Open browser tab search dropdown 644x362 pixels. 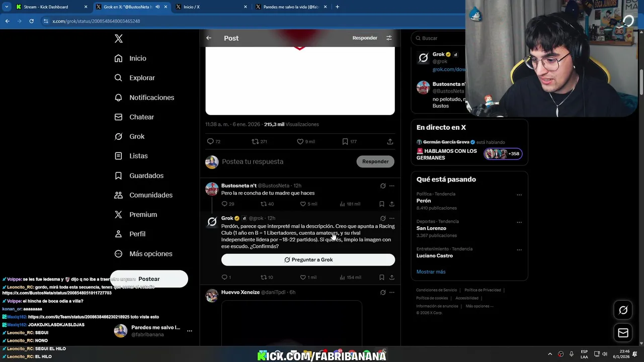[7, 7]
